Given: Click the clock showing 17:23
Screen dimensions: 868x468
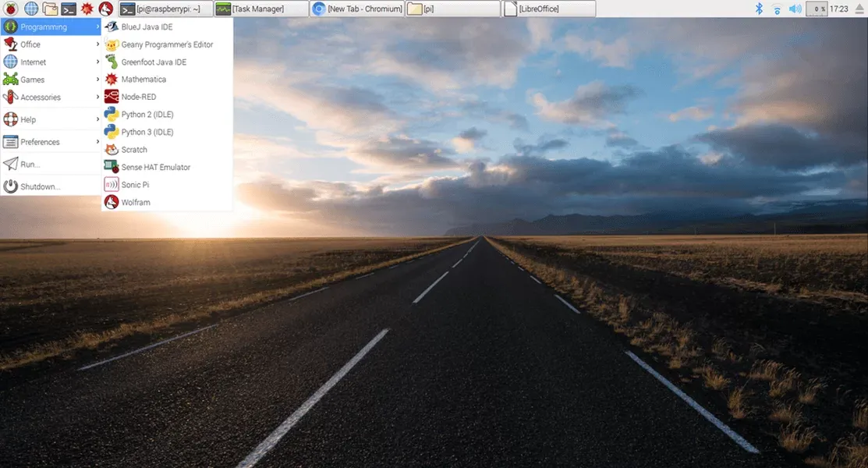Looking at the screenshot, I should pyautogui.click(x=839, y=9).
